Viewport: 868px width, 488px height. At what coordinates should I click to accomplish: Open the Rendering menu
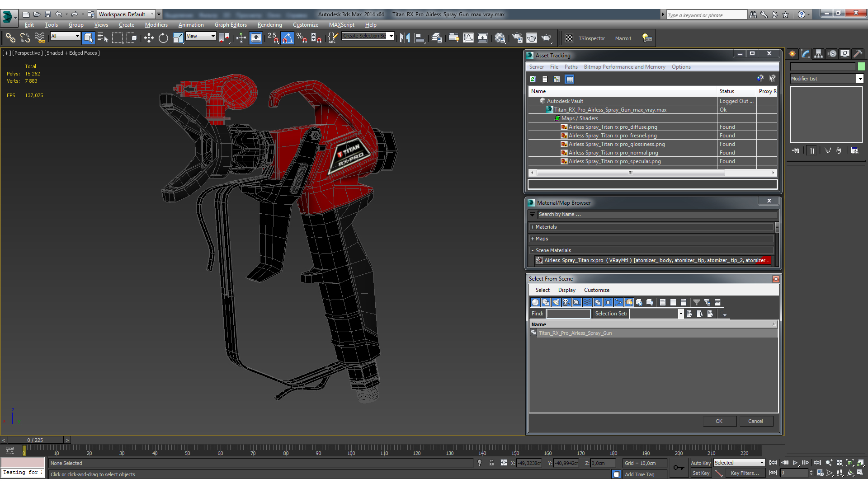(x=269, y=25)
